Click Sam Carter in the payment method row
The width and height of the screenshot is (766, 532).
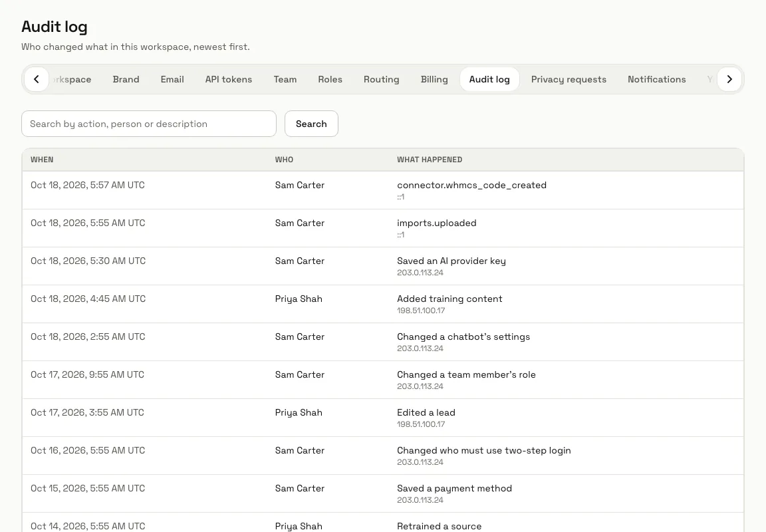tap(299, 489)
